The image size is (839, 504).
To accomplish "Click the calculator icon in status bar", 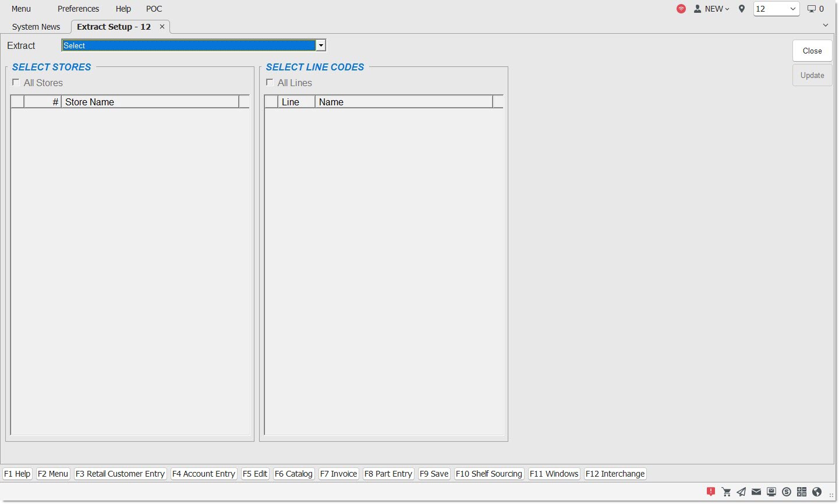I will [x=802, y=492].
